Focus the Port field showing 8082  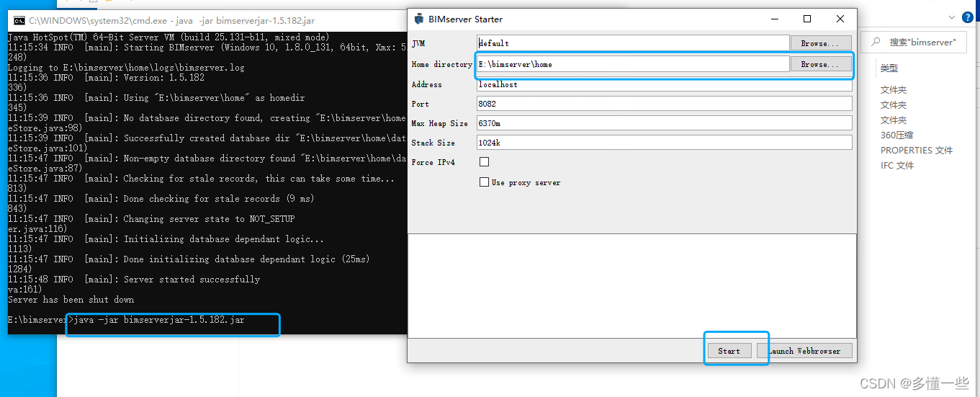point(664,104)
